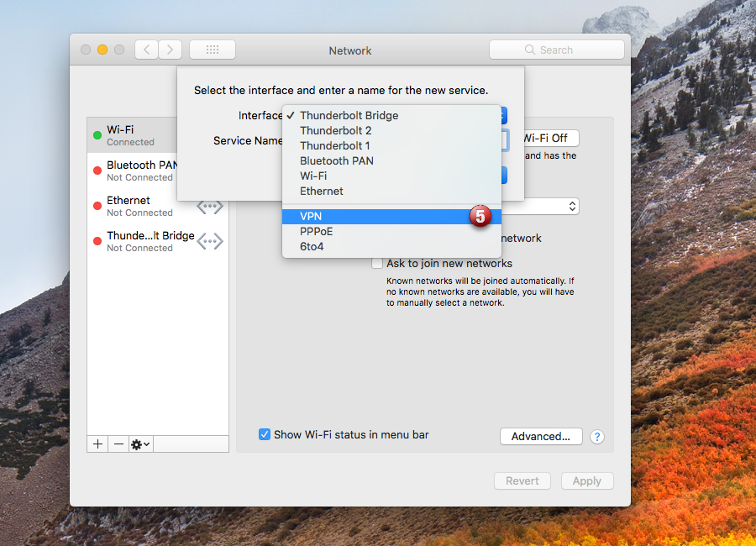The height and width of the screenshot is (546, 756).
Task: Select Thunderbolt Bridge interface option
Action: point(391,115)
